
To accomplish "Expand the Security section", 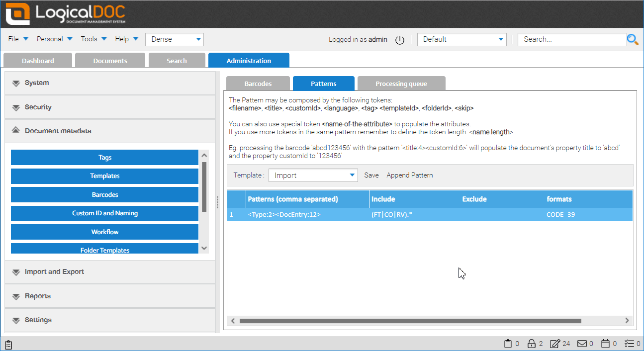I will click(x=38, y=107).
